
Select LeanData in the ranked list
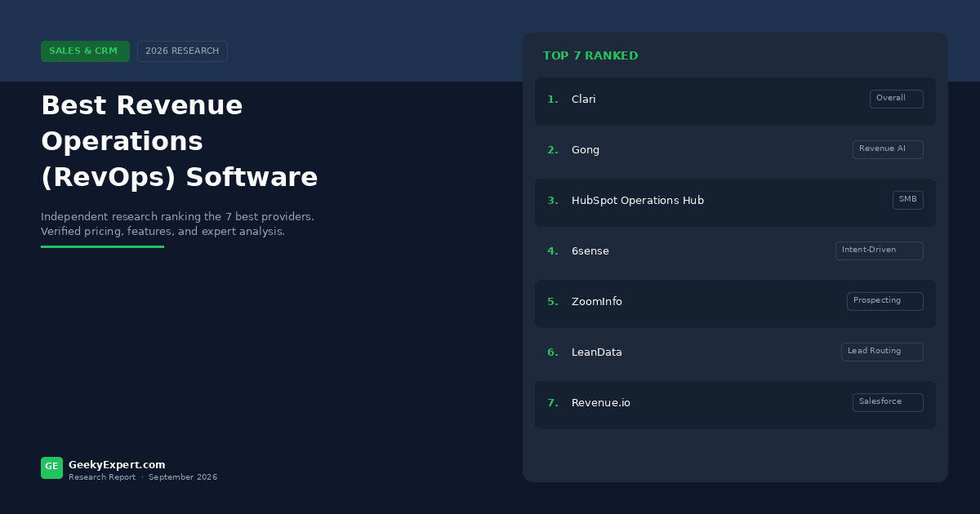tap(735, 352)
